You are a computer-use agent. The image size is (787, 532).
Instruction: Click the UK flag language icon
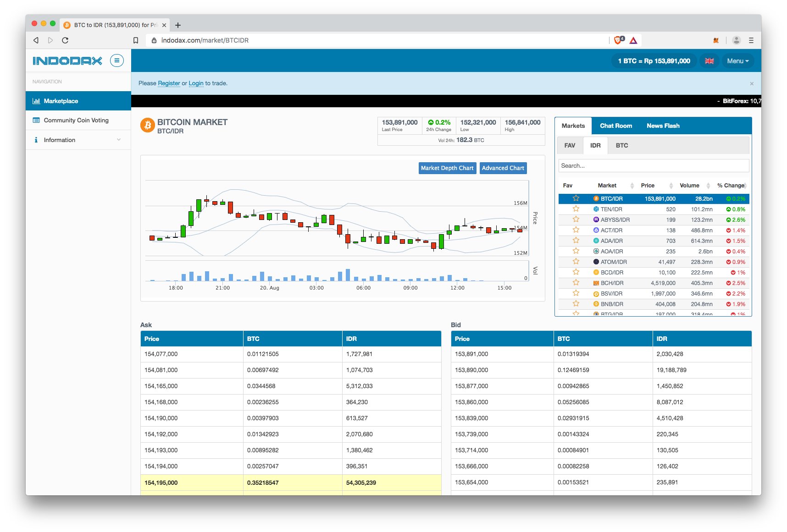709,61
